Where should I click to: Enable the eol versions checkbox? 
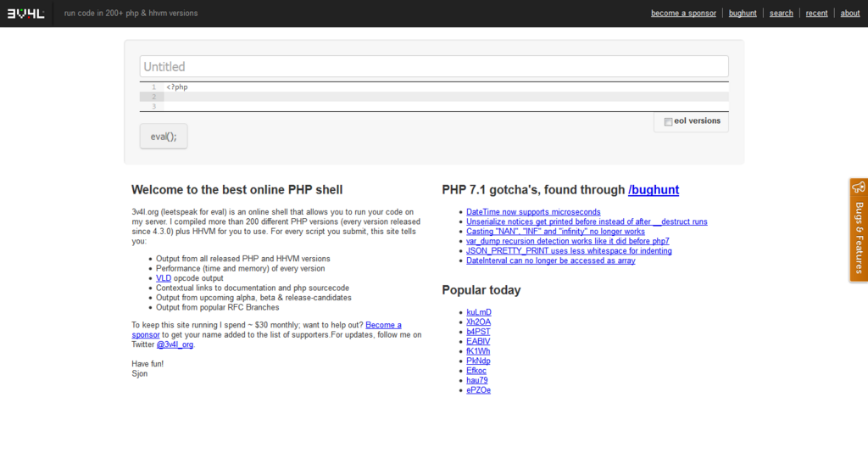[x=668, y=121]
